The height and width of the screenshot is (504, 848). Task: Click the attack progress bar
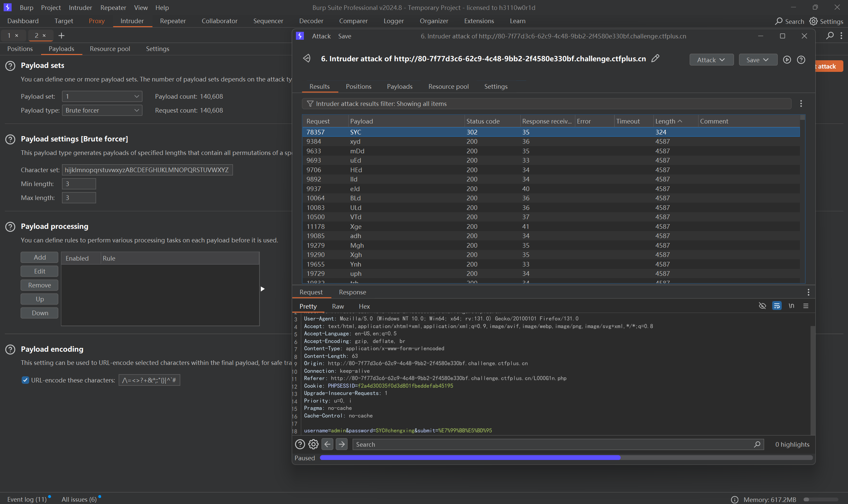pyautogui.click(x=566, y=458)
